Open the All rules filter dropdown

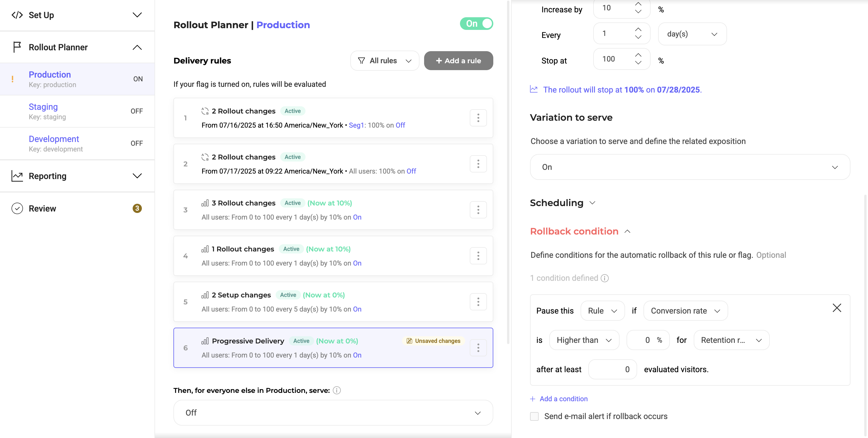[x=384, y=61]
